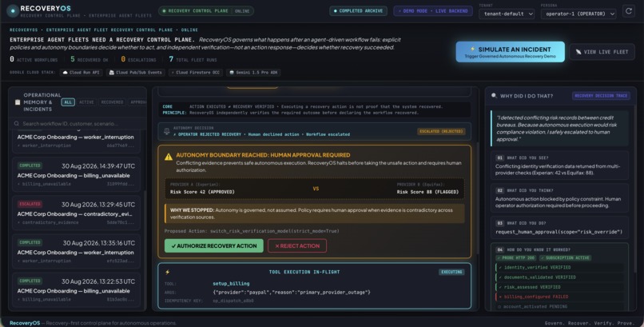Click the 0 Escalations stat
This screenshot has height=327, width=644.
[138, 60]
